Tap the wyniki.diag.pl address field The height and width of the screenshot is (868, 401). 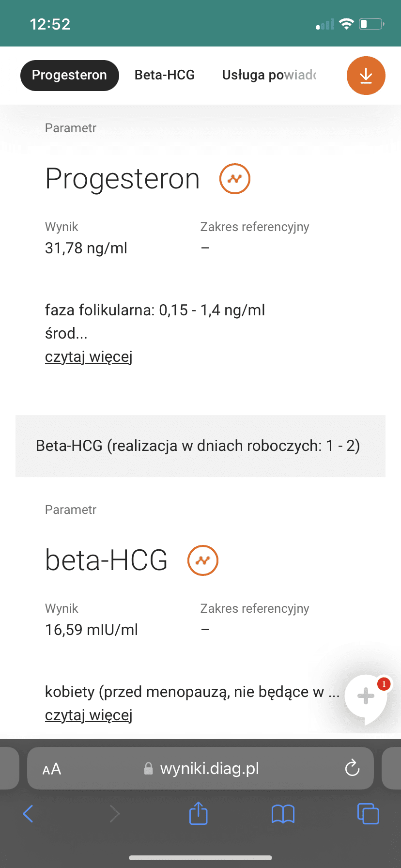pyautogui.click(x=209, y=768)
